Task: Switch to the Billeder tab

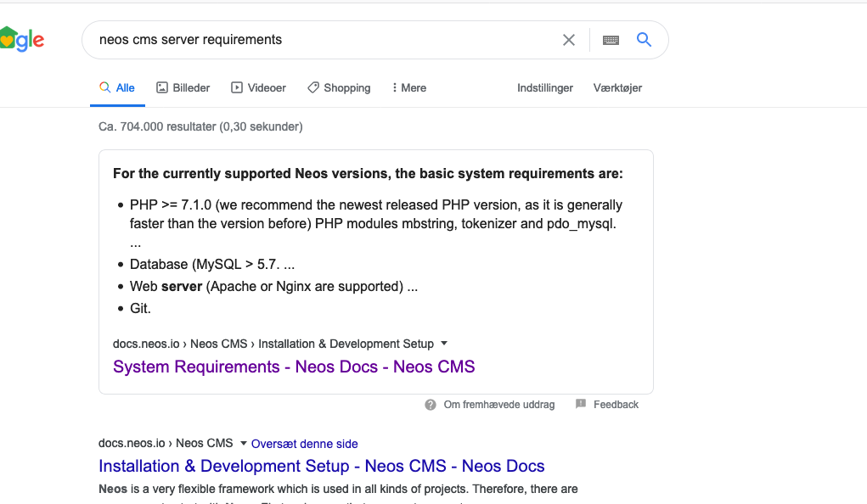Action: (x=183, y=87)
